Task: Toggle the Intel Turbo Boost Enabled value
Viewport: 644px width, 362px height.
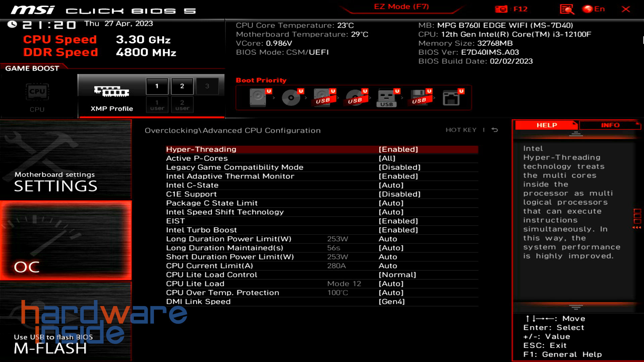Action: 398,230
